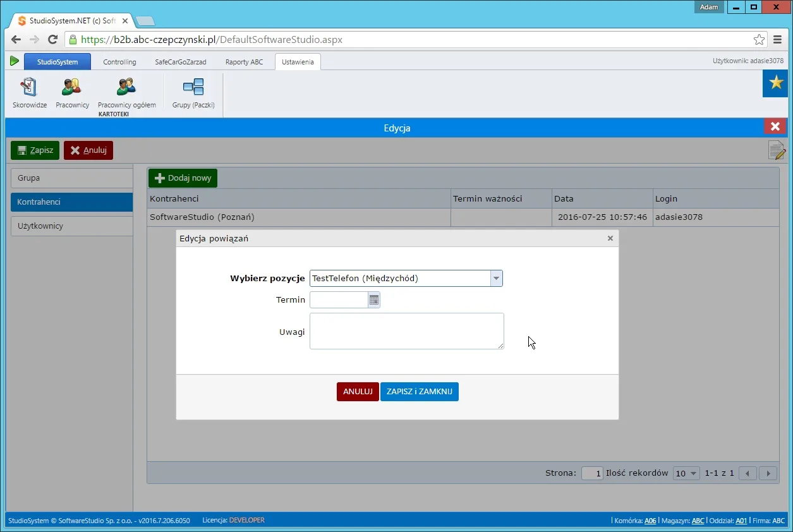Reload the page in the browser

tap(53, 39)
